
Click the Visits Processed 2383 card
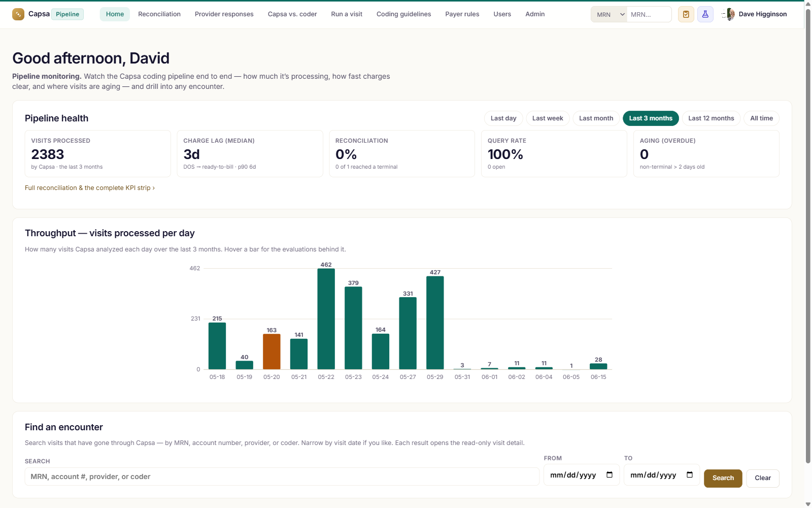pos(98,154)
